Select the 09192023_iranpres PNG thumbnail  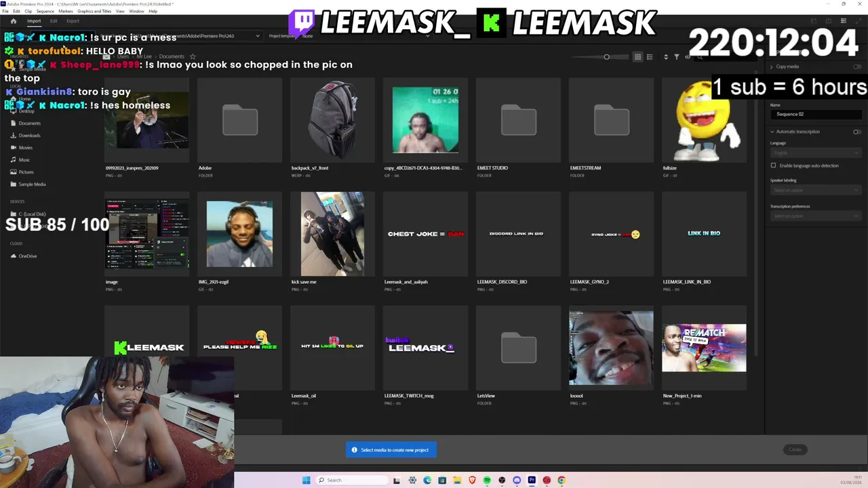pos(146,121)
